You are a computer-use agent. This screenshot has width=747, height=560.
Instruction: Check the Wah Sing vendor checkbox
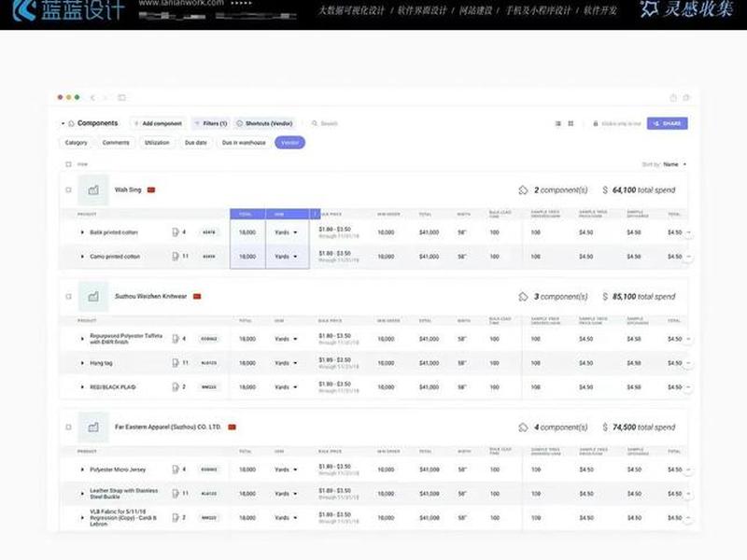click(68, 189)
